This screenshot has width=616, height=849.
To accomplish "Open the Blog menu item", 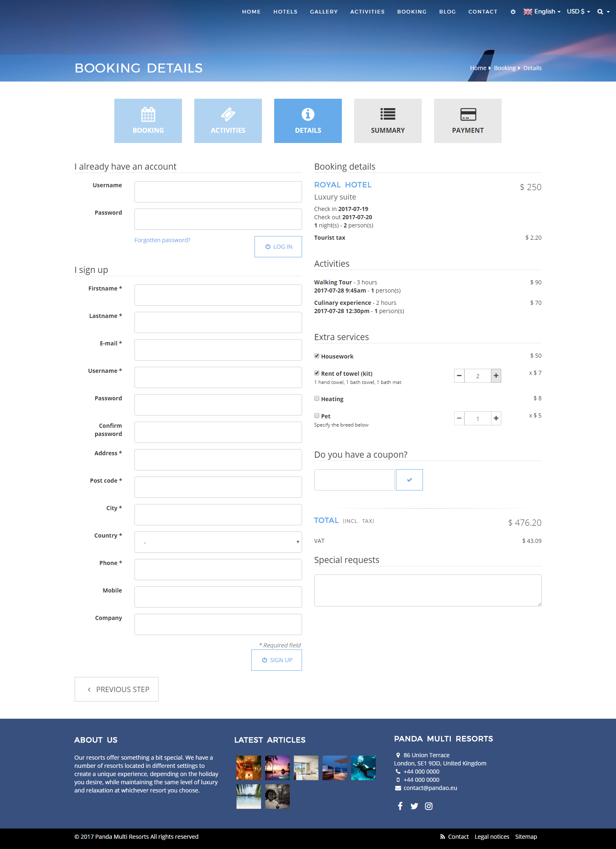I will [448, 12].
